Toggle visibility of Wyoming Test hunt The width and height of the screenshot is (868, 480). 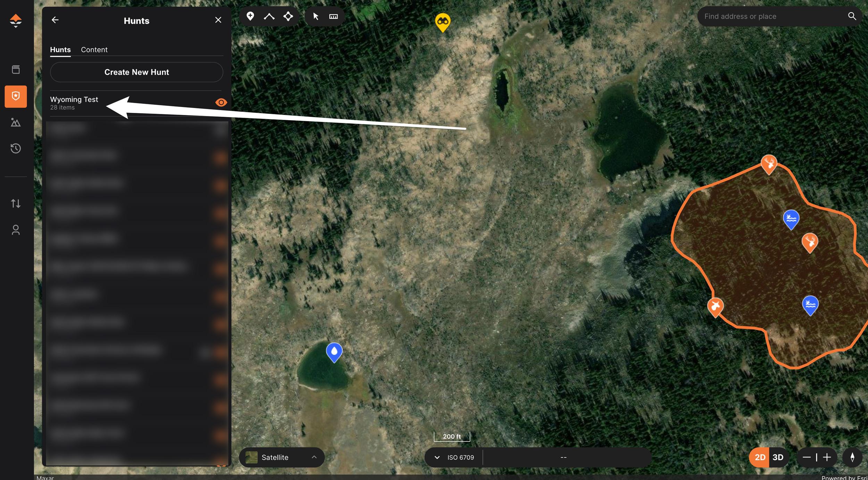221,102
